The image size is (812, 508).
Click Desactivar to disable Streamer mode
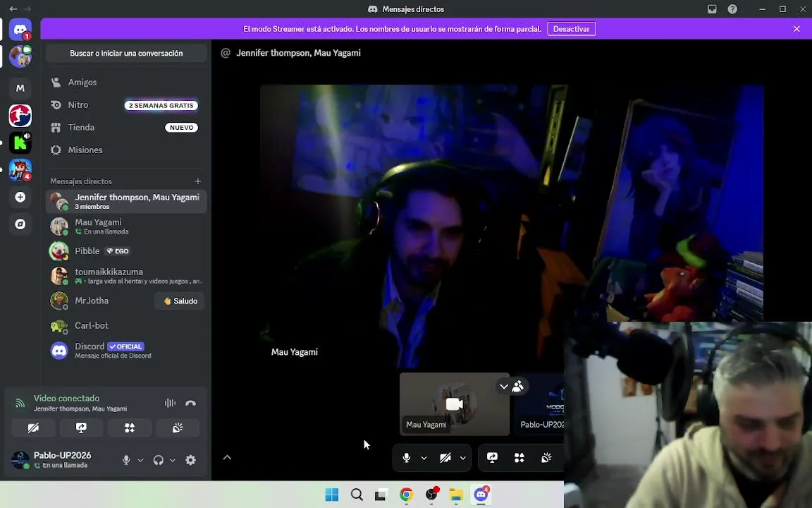[572, 29]
